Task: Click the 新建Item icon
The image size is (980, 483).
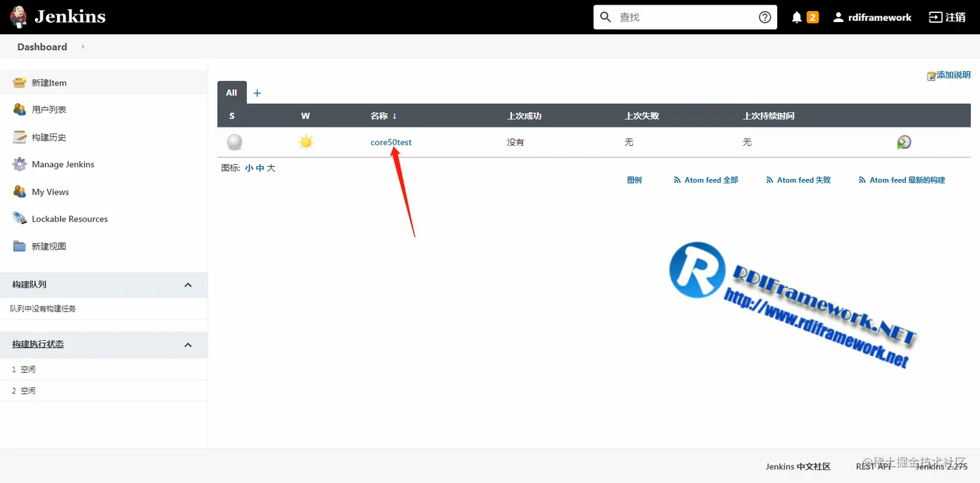Action: click(20, 82)
